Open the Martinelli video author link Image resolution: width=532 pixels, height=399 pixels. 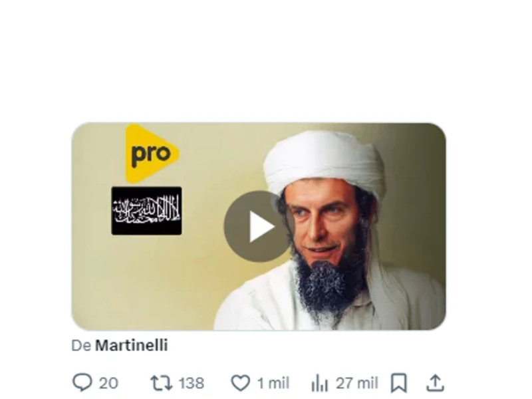tap(132, 345)
